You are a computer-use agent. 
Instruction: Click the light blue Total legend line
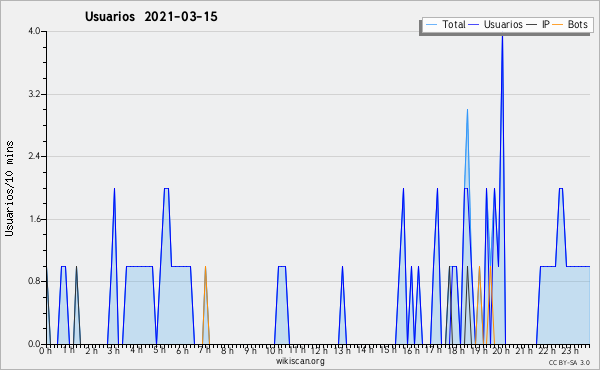(431, 25)
